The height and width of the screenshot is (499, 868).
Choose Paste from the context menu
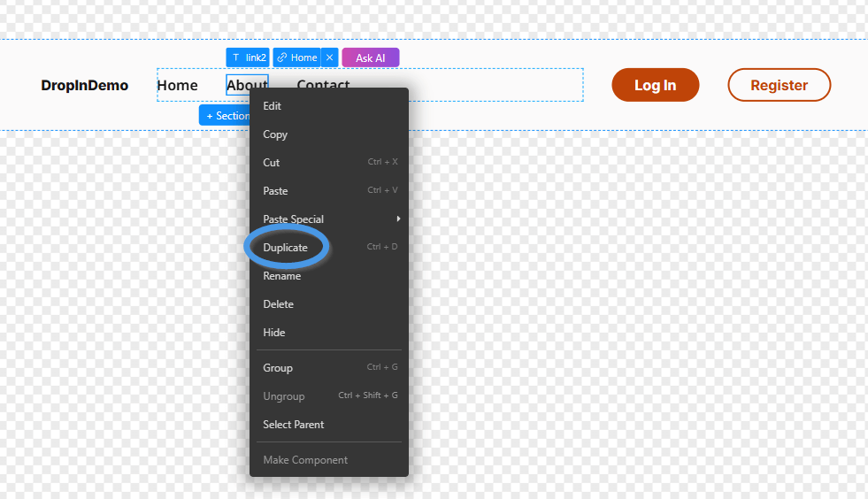click(329, 190)
